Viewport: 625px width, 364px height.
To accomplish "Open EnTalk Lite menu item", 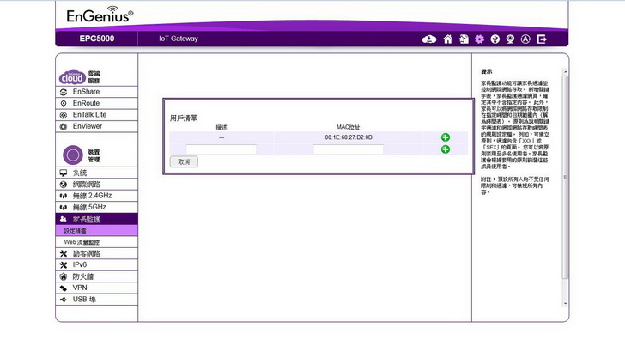I will click(x=89, y=114).
